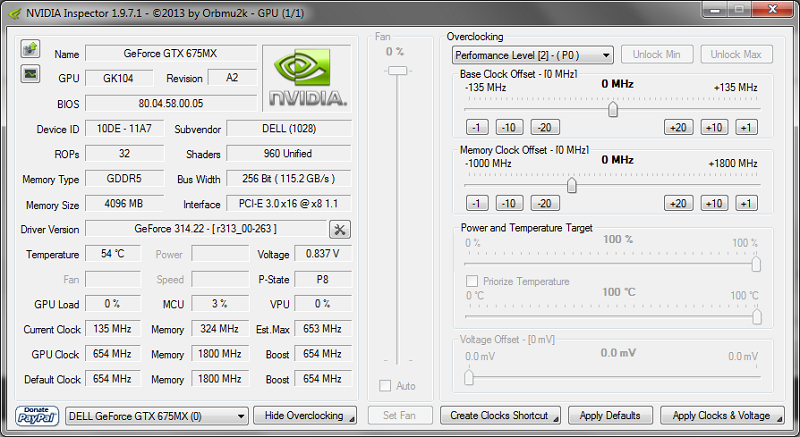Viewport: 800px width, 437px height.
Task: Open the sensor monitoring graph icon
Action: click(x=31, y=73)
